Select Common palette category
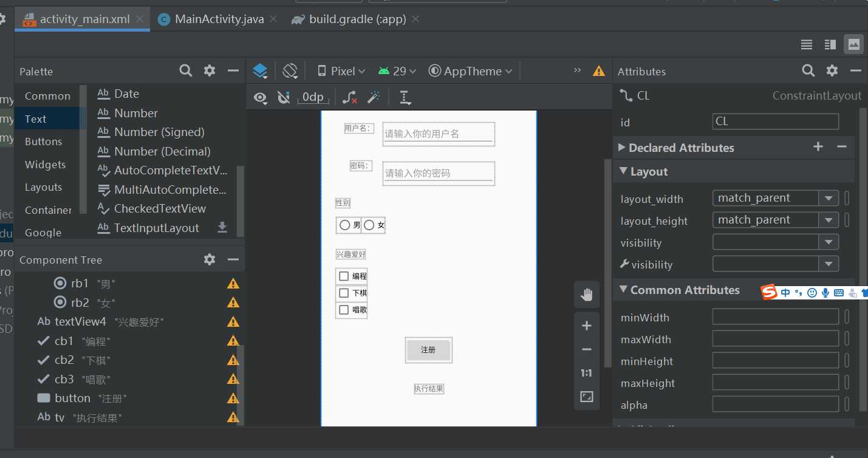Image resolution: width=868 pixels, height=458 pixels. (x=47, y=96)
